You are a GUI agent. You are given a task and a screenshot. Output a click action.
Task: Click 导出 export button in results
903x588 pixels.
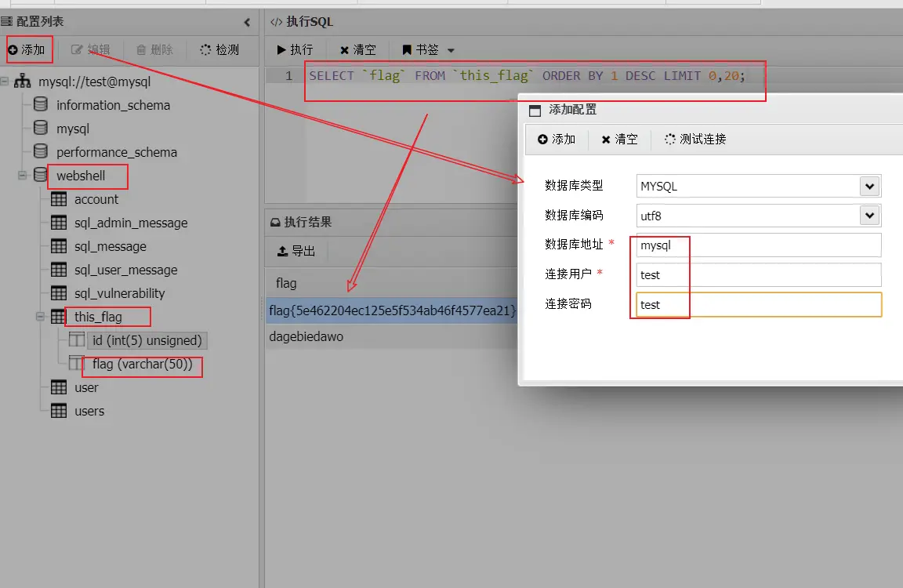pos(296,251)
